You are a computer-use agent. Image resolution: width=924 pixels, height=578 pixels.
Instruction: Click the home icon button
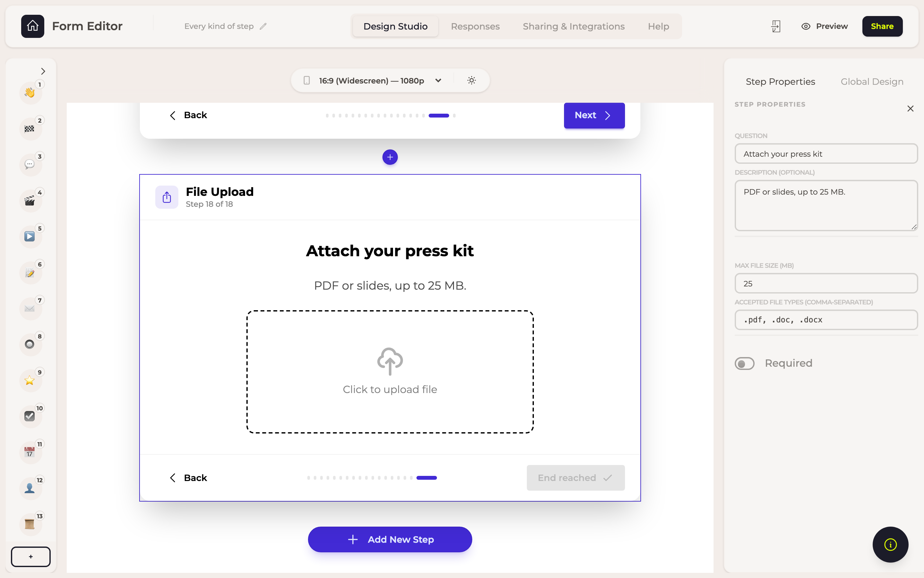pyautogui.click(x=32, y=26)
